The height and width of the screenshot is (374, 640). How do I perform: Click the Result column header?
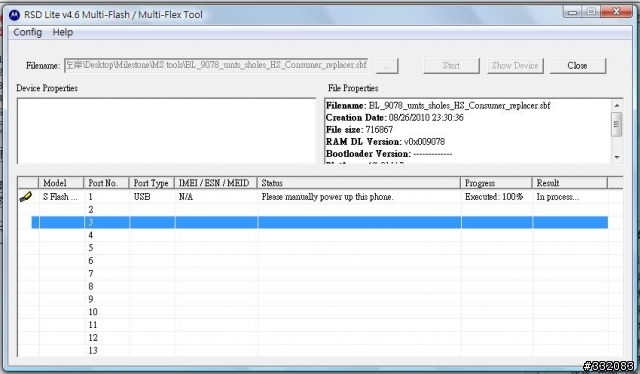(x=570, y=183)
